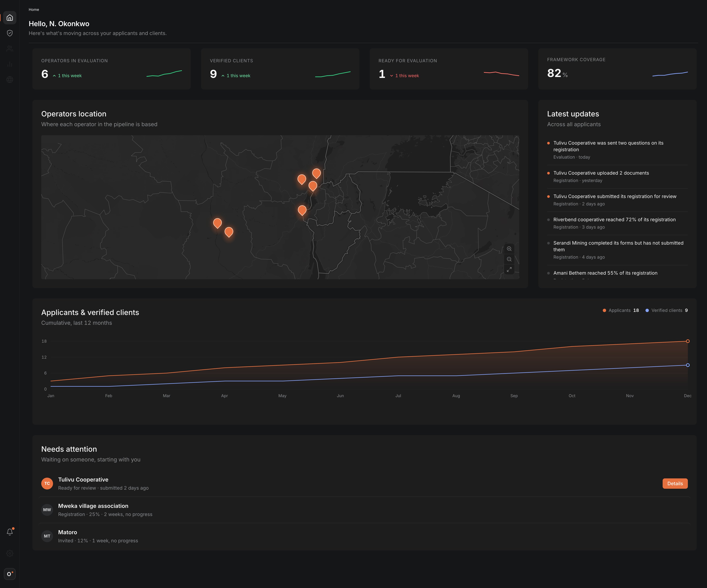Open the Home icon in sidebar
Viewport: 707px width, 588px height.
[x=10, y=17]
